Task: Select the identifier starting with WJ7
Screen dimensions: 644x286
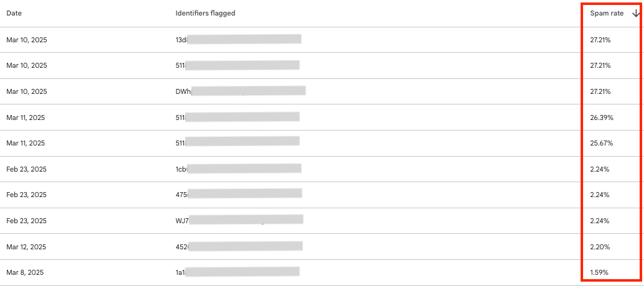Action: click(239, 220)
